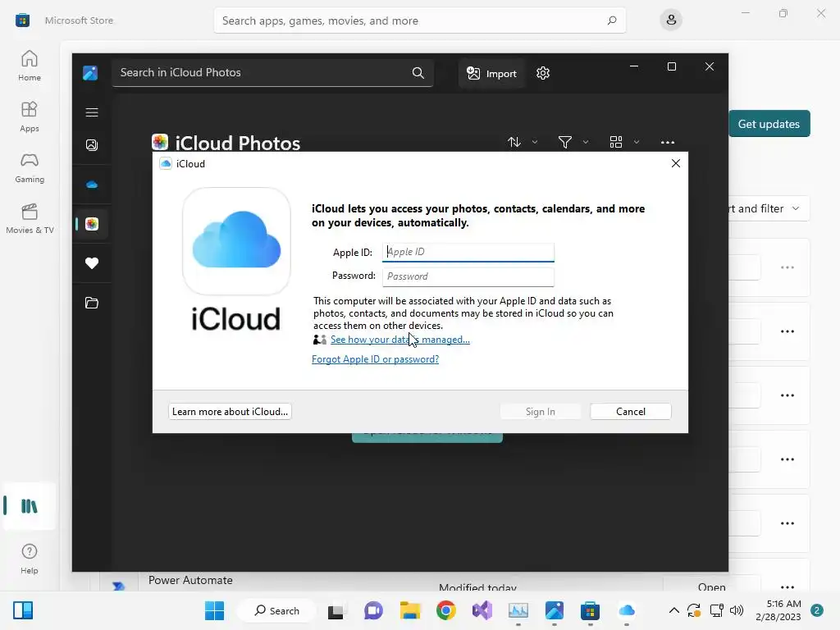The width and height of the screenshot is (840, 630).
Task: Open Help in Microsoft Store sidebar
Action: tap(30, 559)
